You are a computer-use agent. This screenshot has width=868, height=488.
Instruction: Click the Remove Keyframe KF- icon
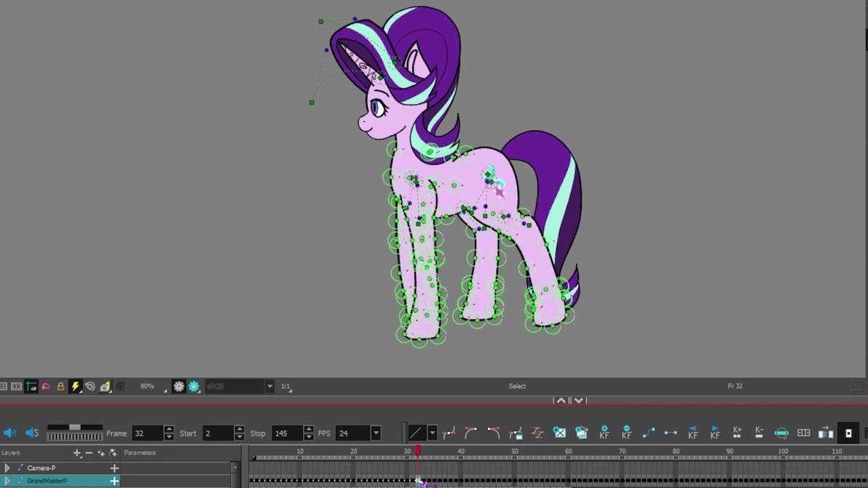point(626,433)
